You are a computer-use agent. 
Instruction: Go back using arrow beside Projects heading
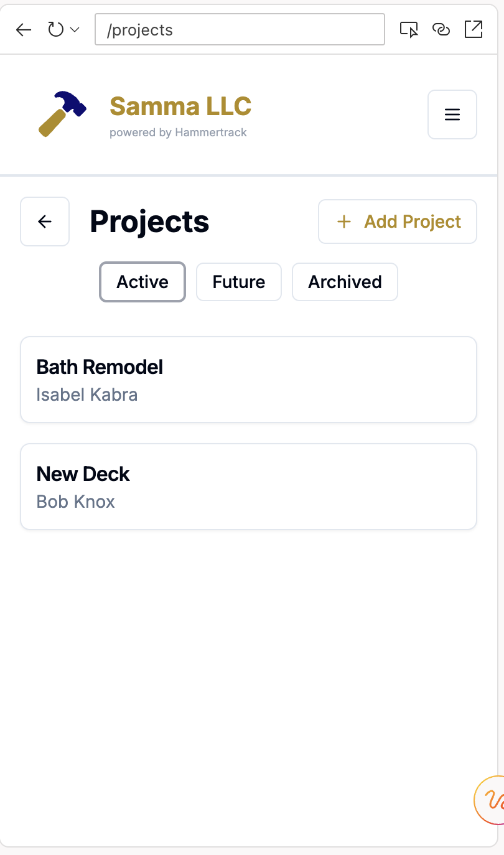click(x=45, y=222)
